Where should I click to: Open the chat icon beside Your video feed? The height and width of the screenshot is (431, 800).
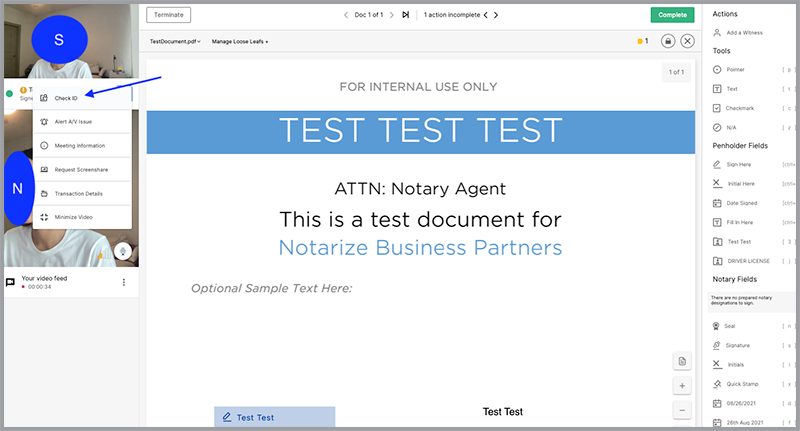pos(10,282)
